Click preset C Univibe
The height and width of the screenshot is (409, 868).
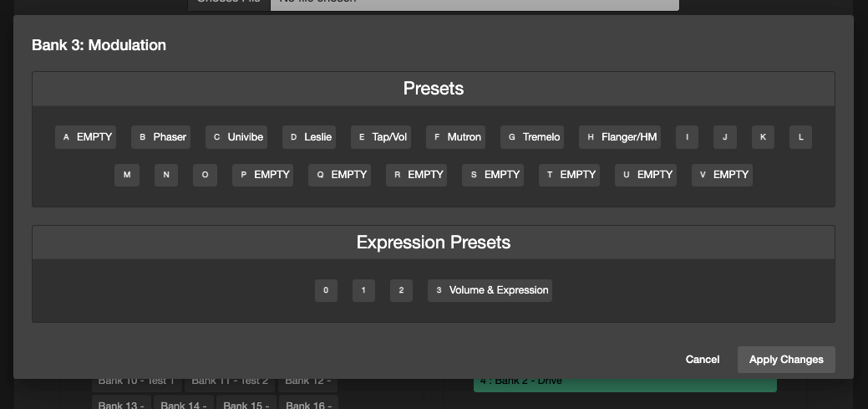click(x=236, y=137)
